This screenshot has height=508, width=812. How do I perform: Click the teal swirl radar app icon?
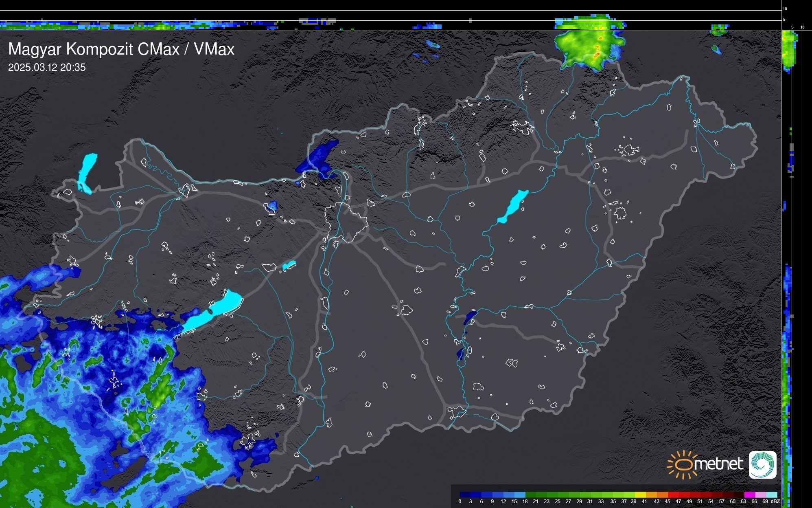coord(762,464)
